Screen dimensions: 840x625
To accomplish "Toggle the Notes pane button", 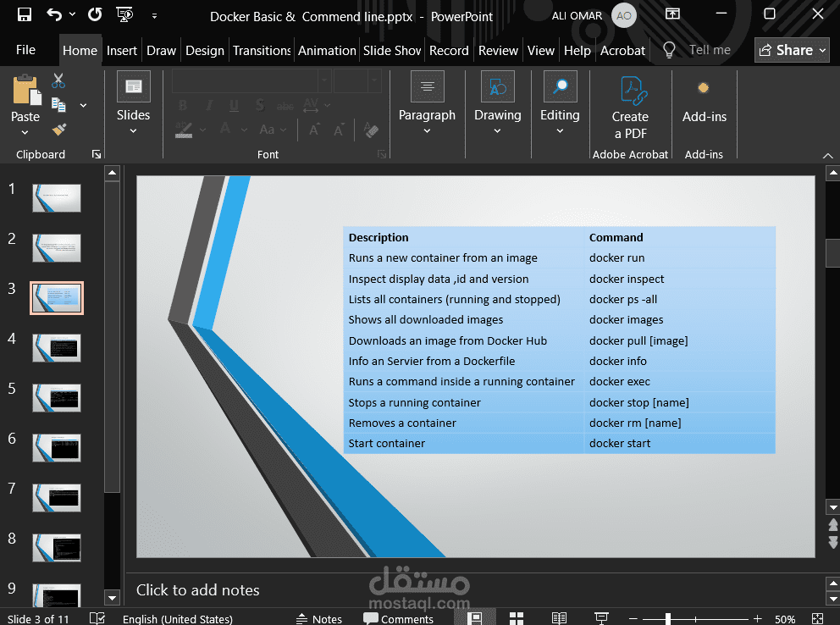I will coord(319,619).
